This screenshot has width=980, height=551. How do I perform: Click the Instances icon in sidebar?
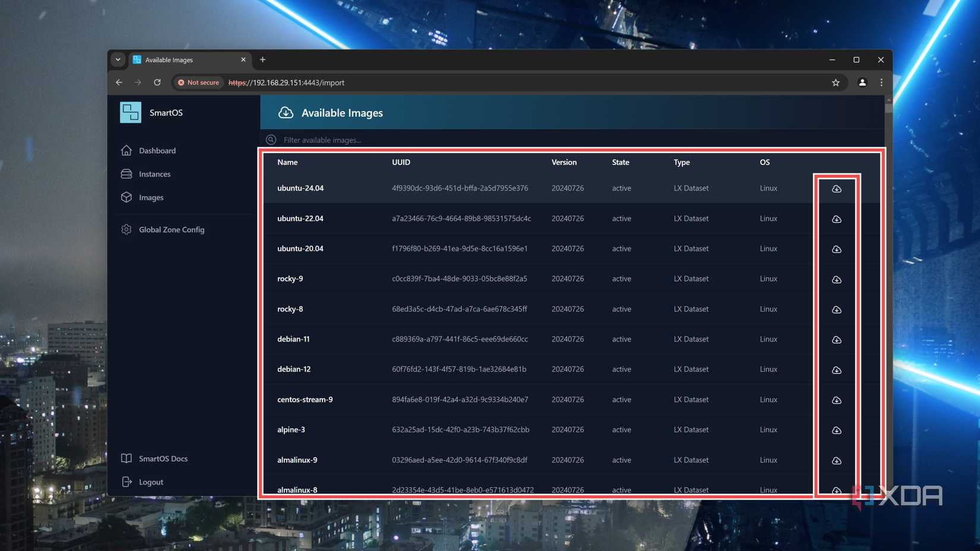(127, 173)
